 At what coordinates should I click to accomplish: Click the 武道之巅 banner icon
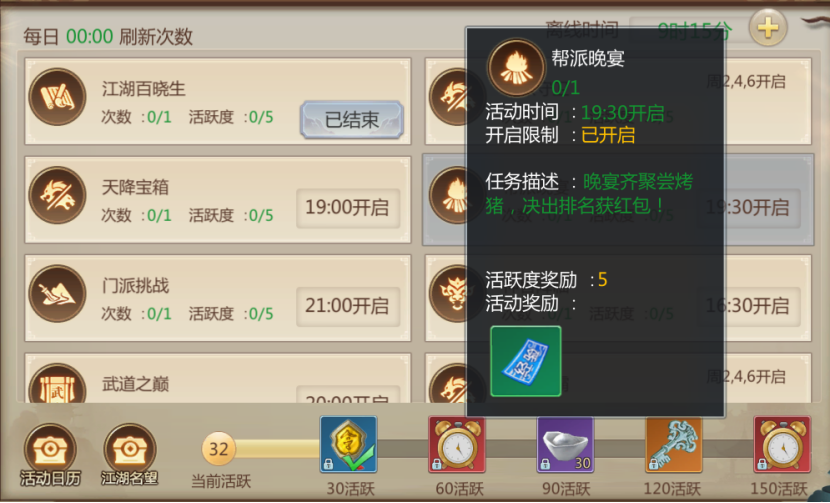57,384
